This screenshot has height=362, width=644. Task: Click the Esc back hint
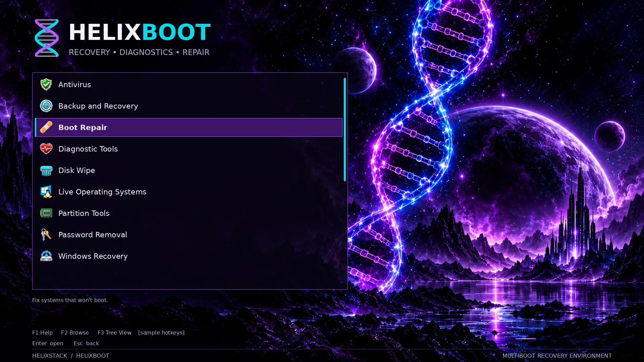pyautogui.click(x=86, y=343)
